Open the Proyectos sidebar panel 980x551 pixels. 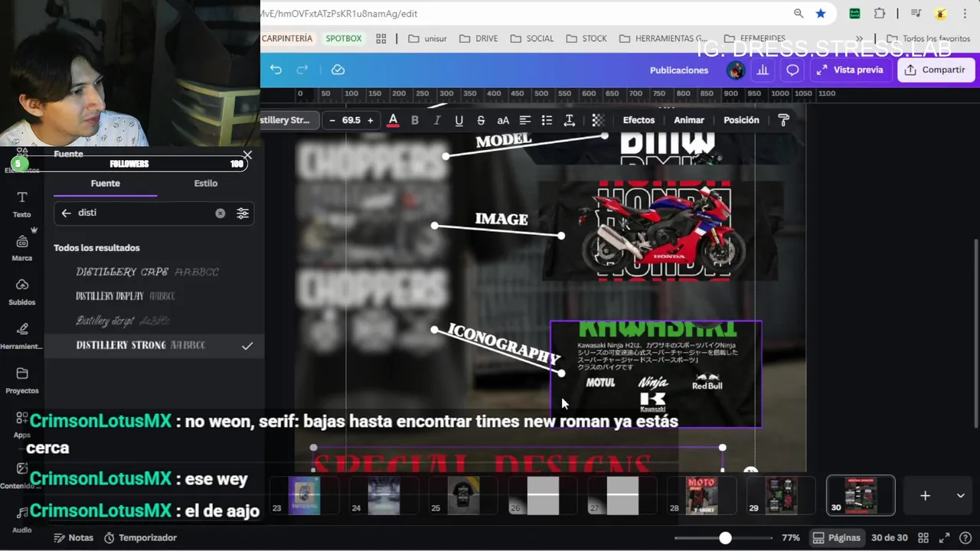(x=21, y=380)
